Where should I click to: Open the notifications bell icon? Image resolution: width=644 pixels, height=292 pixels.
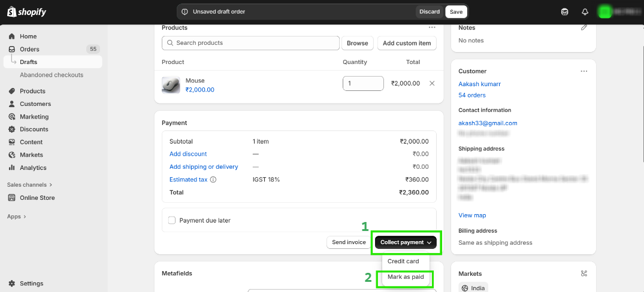[x=585, y=12]
